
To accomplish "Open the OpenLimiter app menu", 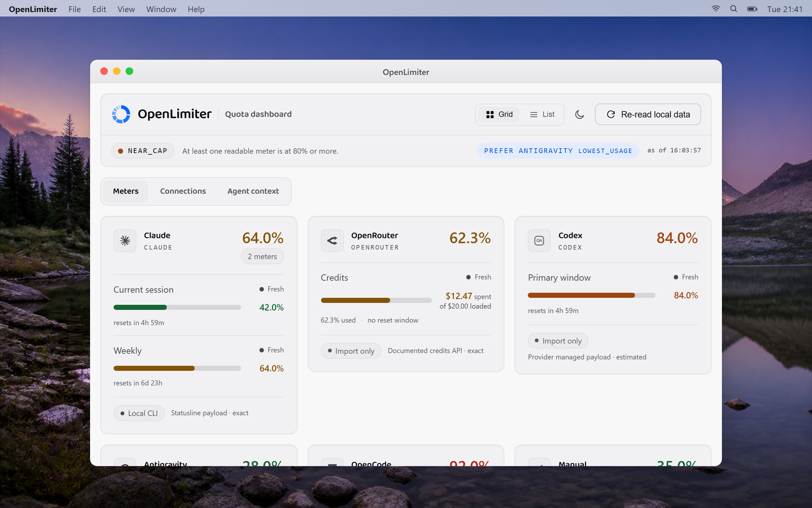I will click(x=33, y=9).
